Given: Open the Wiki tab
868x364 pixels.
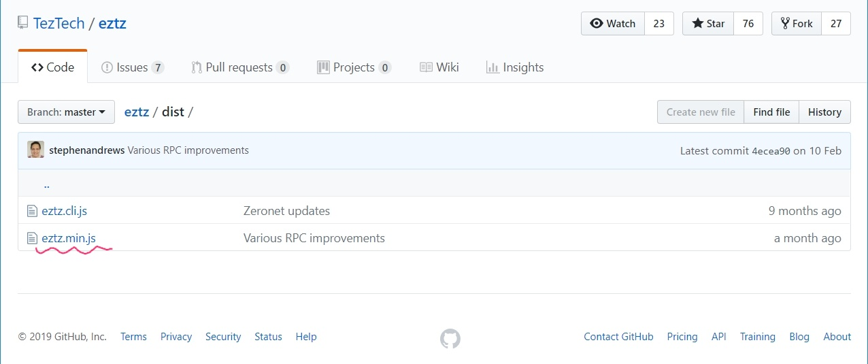Looking at the screenshot, I should [439, 67].
